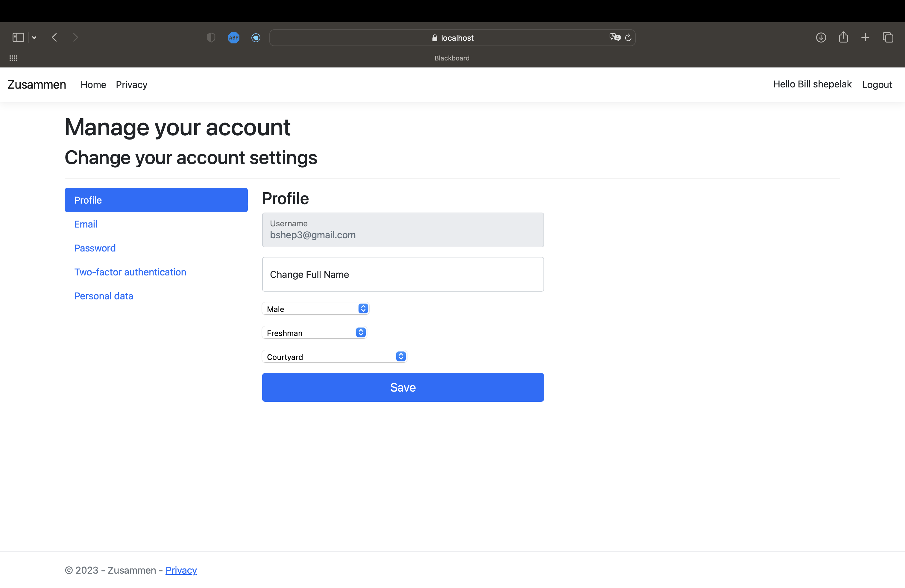Screen dimensions: 905x588
Task: Click the Share icon in toolbar
Action: tap(843, 37)
